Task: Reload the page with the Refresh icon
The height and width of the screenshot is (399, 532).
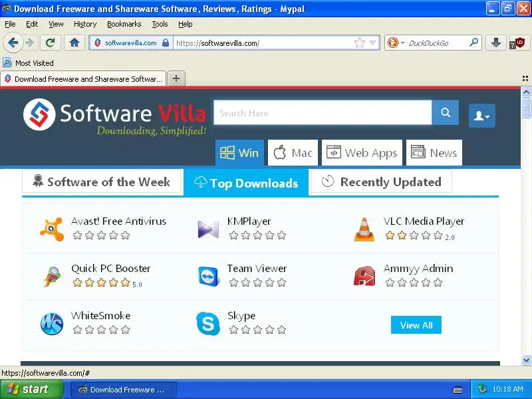Action: tap(51, 43)
